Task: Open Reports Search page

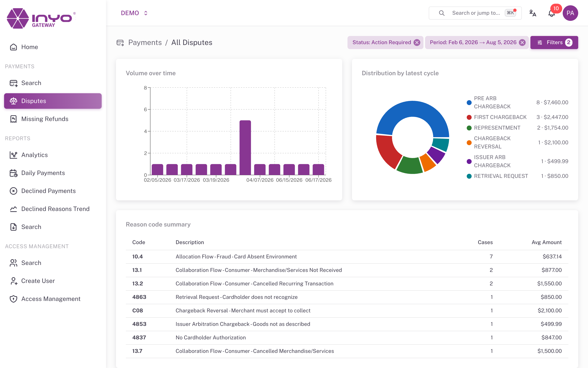Action: tap(53, 227)
